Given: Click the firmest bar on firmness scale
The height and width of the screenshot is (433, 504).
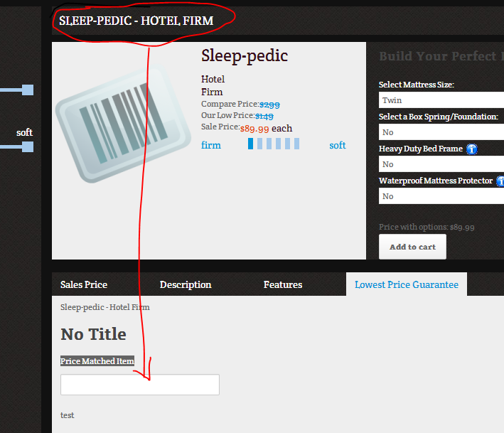Looking at the screenshot, I should [250, 144].
